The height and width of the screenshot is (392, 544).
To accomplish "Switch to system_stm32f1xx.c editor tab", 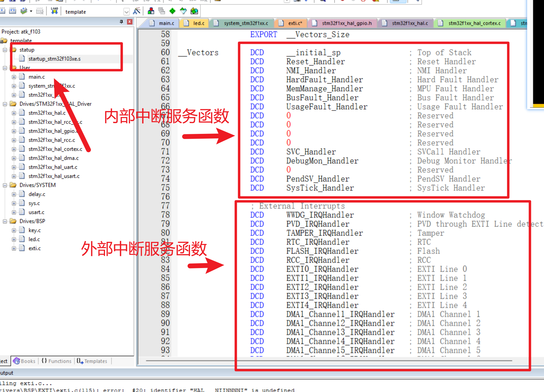I will coord(242,23).
